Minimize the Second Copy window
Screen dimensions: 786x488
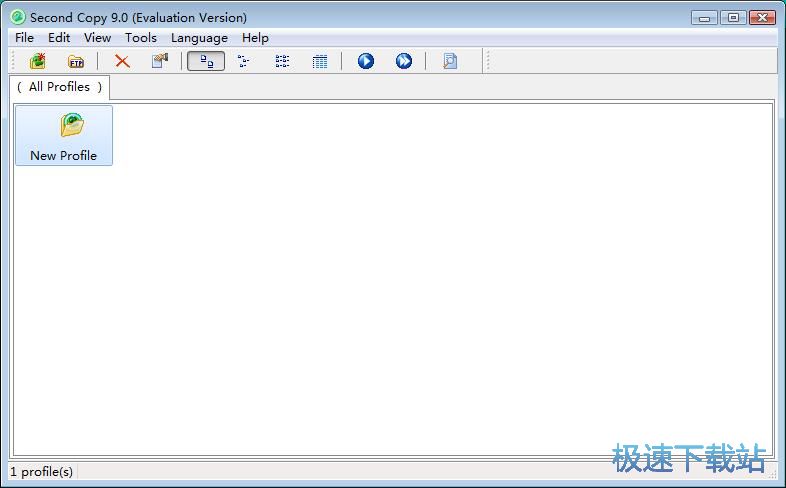704,18
